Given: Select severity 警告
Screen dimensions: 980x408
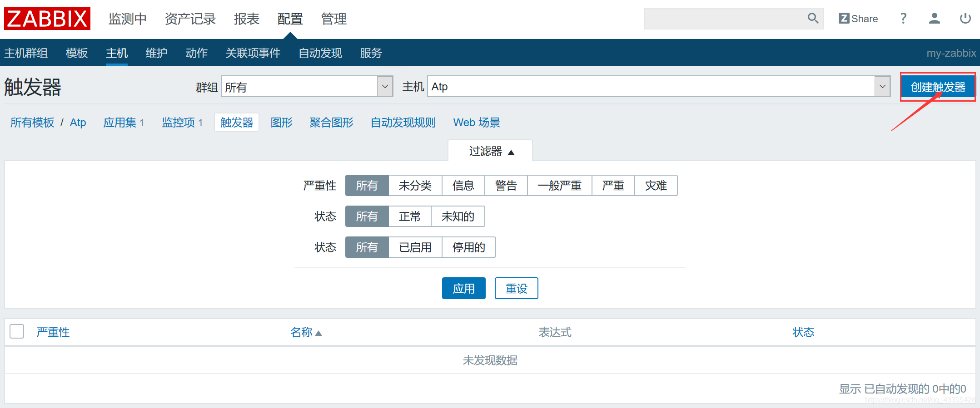Looking at the screenshot, I should pos(506,186).
